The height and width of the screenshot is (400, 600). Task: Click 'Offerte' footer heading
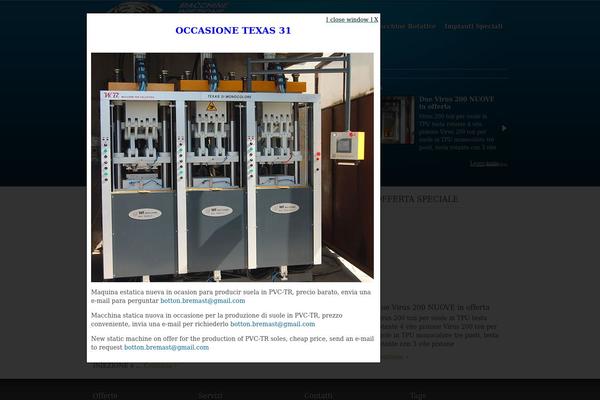click(x=105, y=396)
